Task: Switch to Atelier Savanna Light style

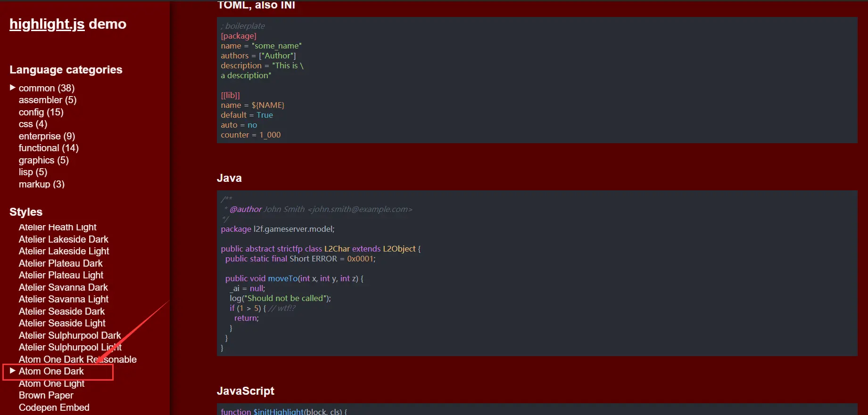Action: [x=64, y=299]
